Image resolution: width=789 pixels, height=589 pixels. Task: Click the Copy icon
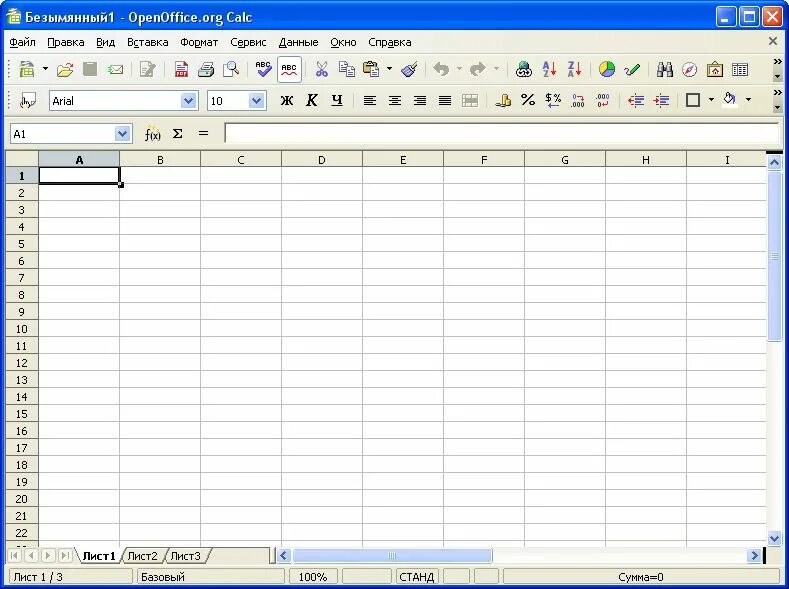(347, 69)
